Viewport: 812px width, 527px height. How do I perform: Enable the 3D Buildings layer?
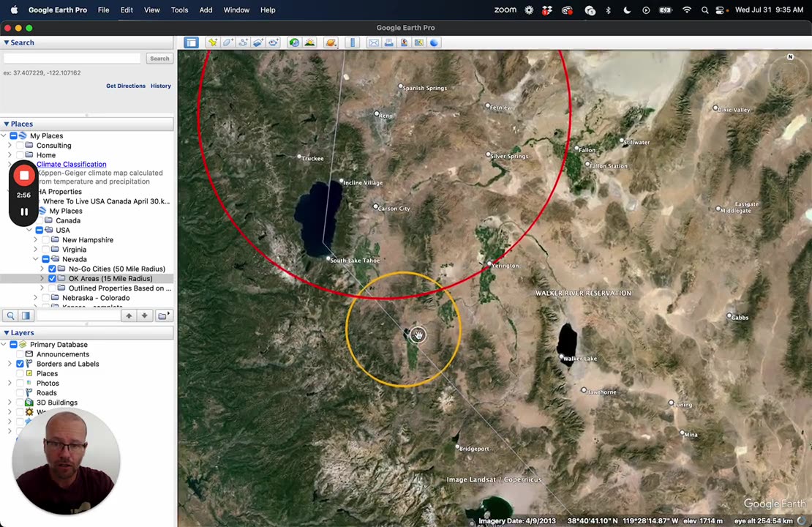coord(20,403)
